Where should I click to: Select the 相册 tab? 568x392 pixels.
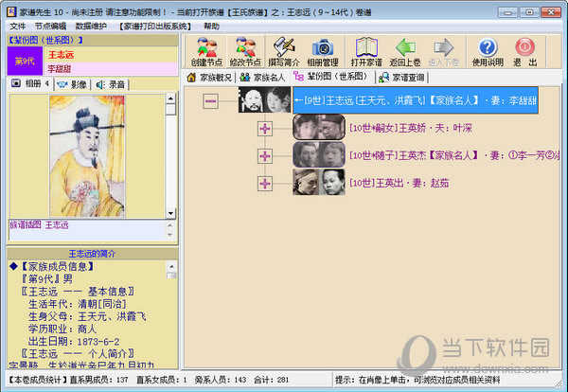click(x=30, y=83)
